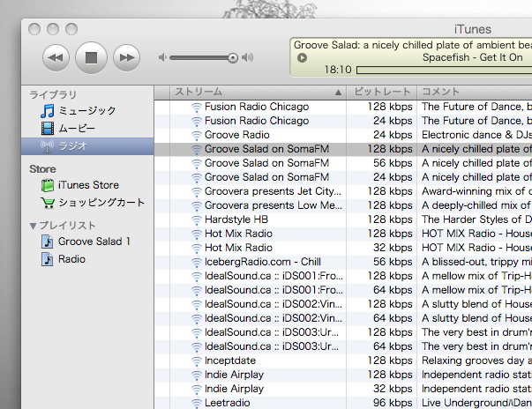The width and height of the screenshot is (532, 409).
Task: Click stream icon beside Hardstyle HB
Action: click(197, 220)
